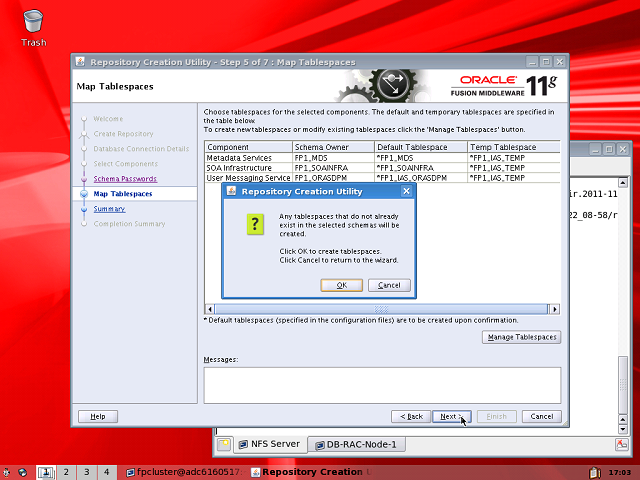Maximize the background terminal window
The height and width of the screenshot is (480, 640).
[609, 149]
